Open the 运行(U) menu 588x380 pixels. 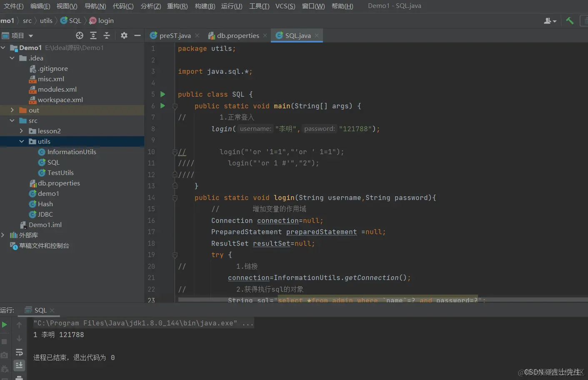pos(231,6)
